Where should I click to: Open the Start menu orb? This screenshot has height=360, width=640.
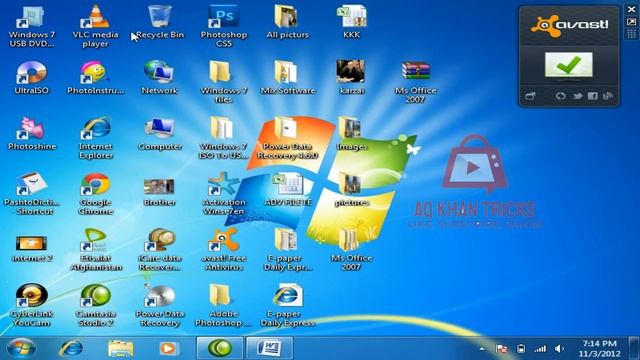click(22, 349)
